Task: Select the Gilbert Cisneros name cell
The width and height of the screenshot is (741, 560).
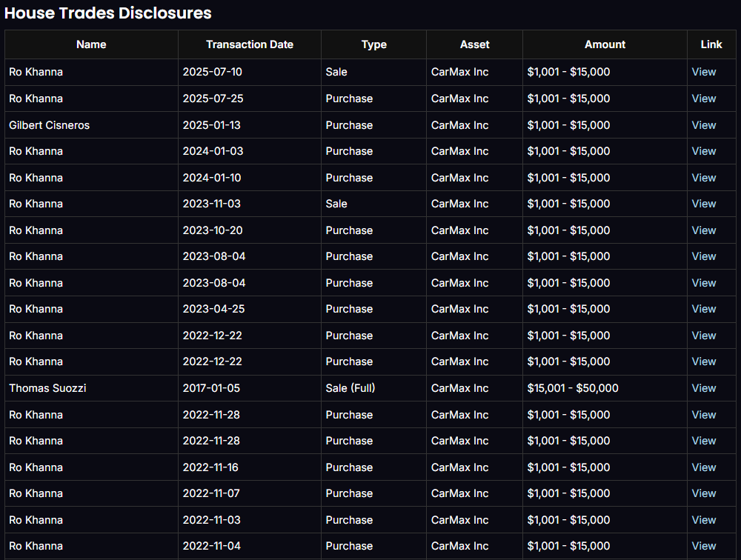Action: coord(49,125)
